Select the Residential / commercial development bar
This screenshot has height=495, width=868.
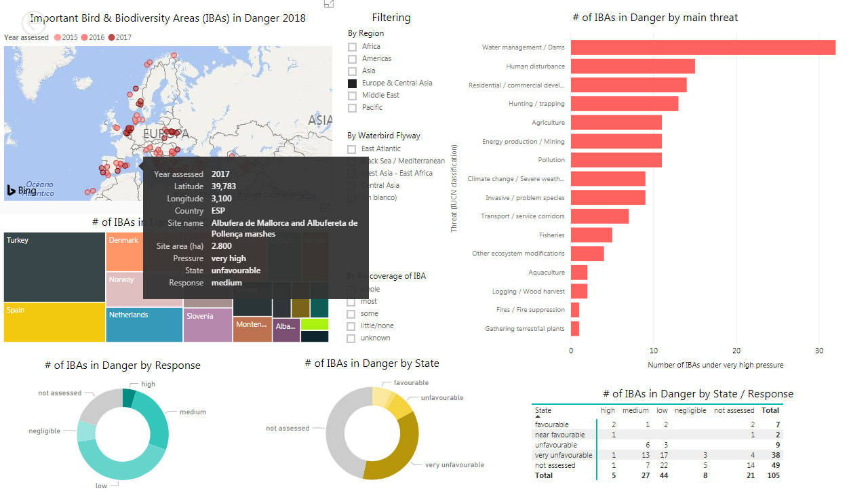(629, 85)
